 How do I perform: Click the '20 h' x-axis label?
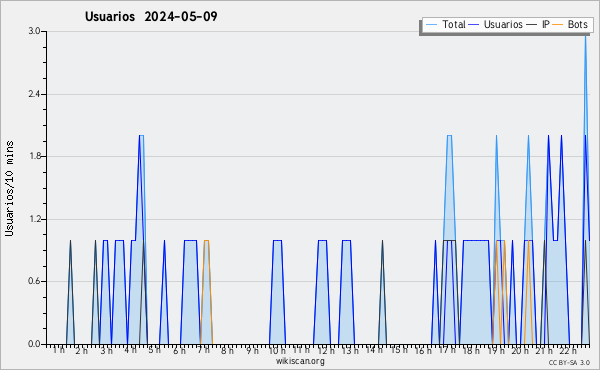pos(520,350)
